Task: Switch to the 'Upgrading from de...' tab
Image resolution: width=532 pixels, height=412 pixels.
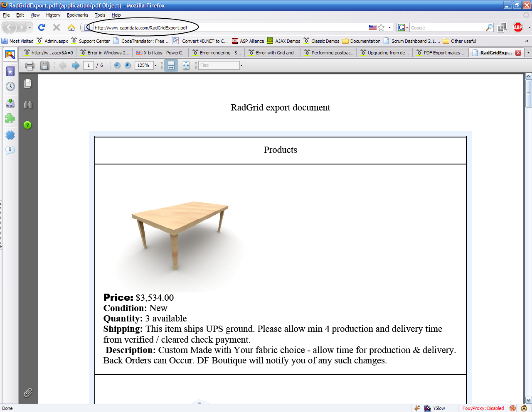Action: pos(384,53)
